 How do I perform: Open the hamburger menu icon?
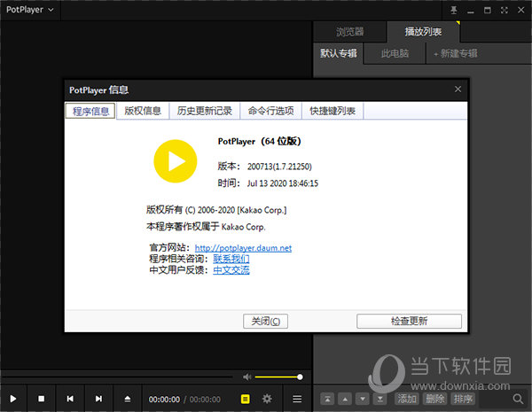click(297, 399)
